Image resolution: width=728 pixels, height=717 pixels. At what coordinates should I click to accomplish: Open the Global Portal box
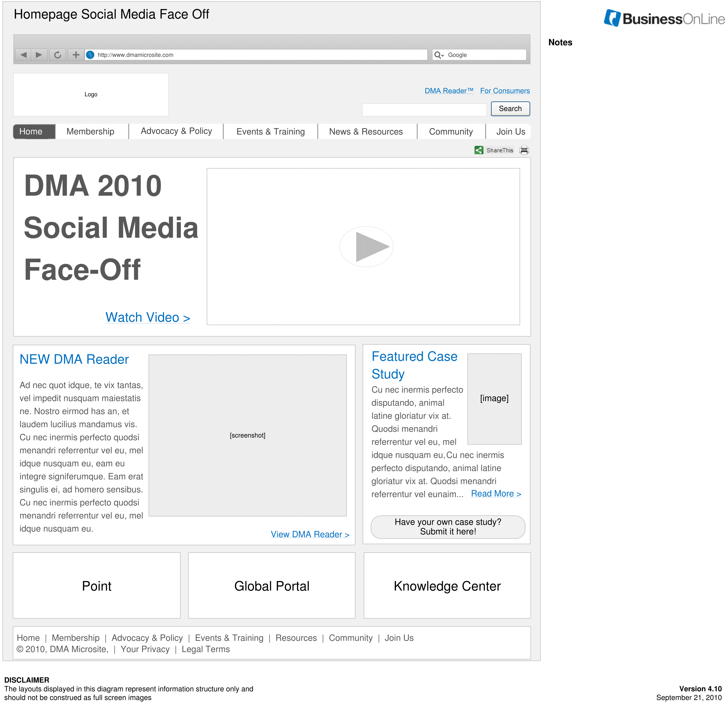pos(272,585)
